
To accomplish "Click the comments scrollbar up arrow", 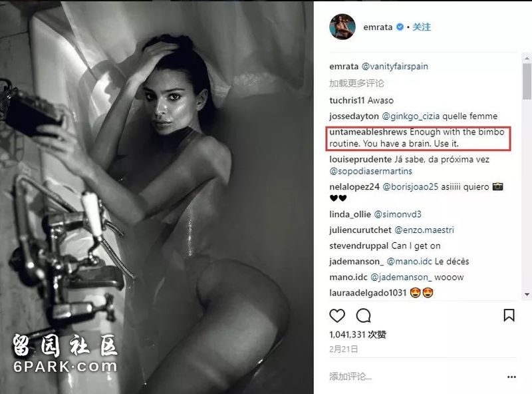I will click(x=527, y=58).
